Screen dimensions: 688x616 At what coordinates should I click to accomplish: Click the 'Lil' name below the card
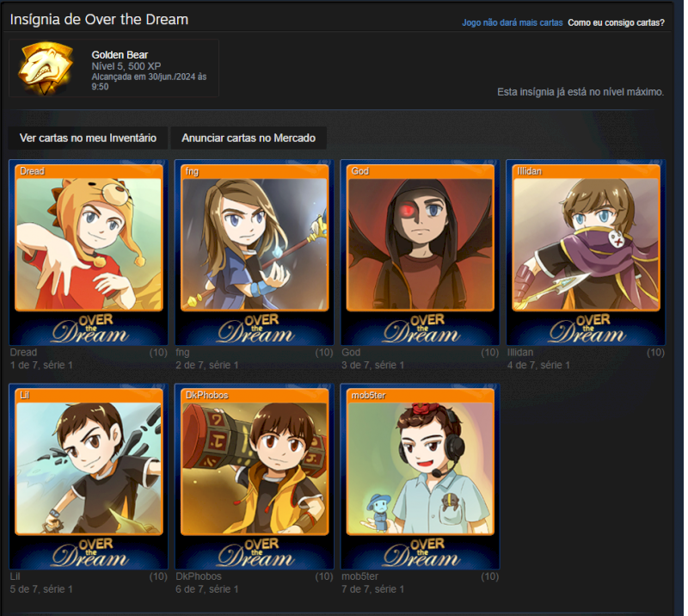tap(15, 576)
